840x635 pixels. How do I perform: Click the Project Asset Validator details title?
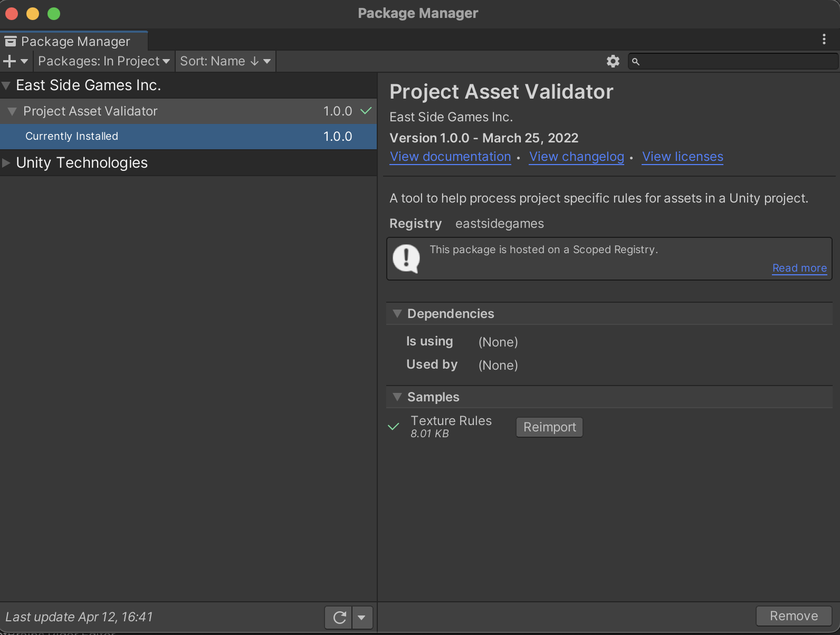click(x=501, y=92)
